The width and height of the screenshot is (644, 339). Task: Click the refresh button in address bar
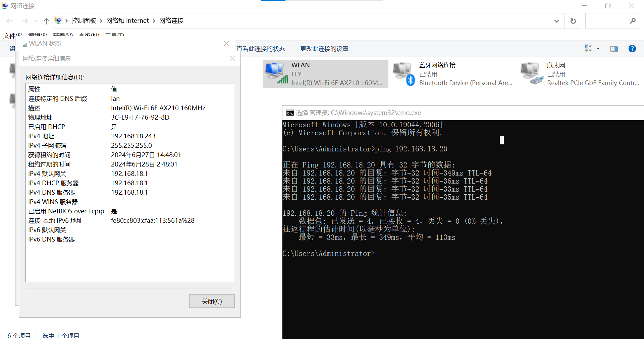click(573, 21)
